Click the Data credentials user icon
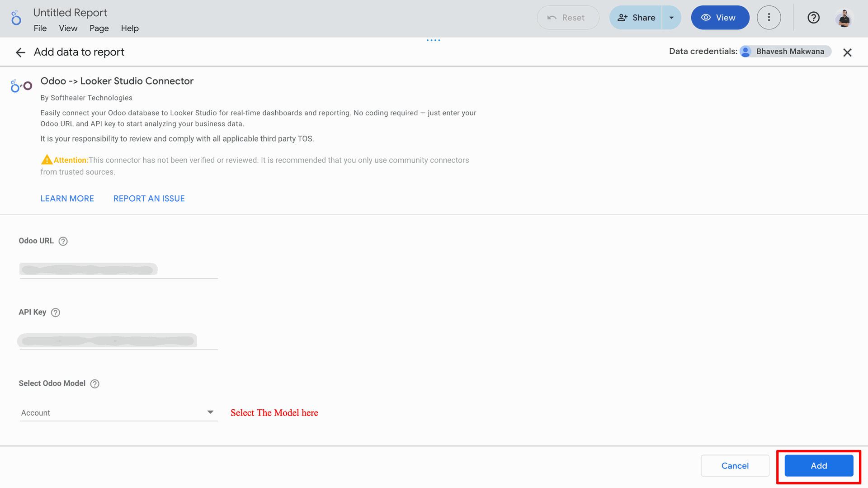The height and width of the screenshot is (488, 868). (746, 52)
